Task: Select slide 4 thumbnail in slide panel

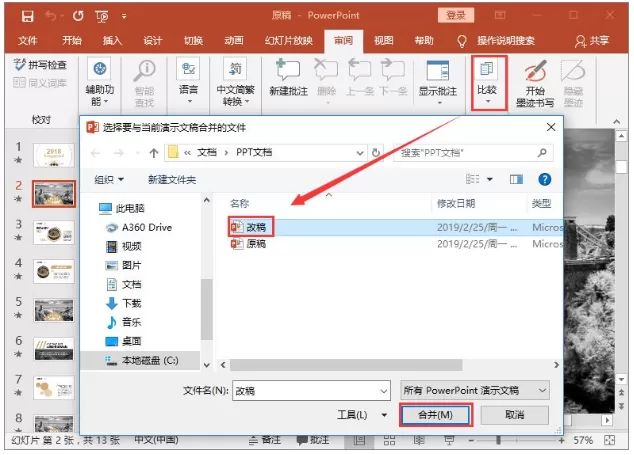Action: (54, 271)
